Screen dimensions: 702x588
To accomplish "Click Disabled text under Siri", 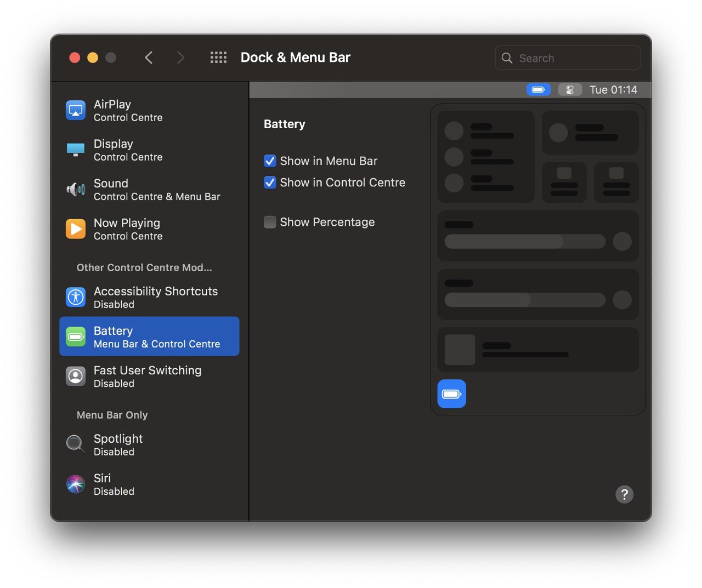I will click(114, 492).
